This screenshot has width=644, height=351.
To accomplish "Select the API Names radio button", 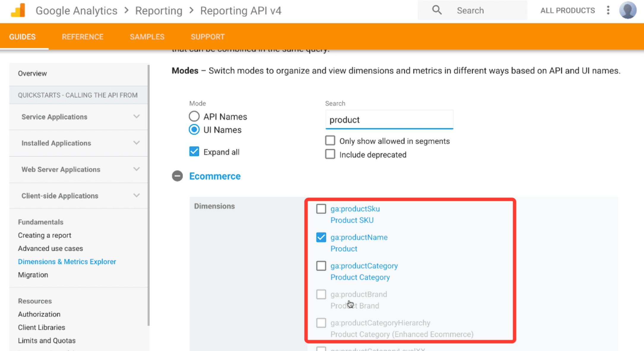I will tap(194, 116).
